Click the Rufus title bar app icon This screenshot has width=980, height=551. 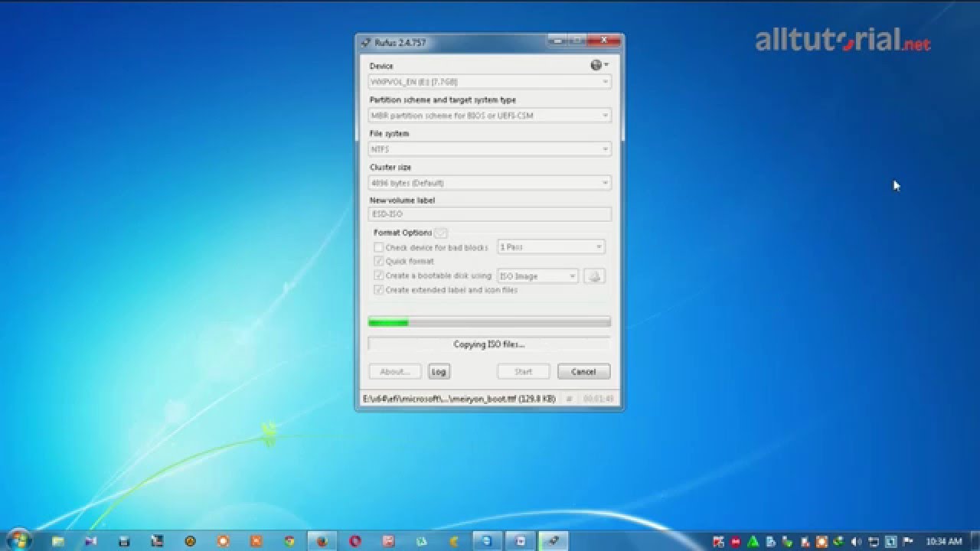(365, 43)
